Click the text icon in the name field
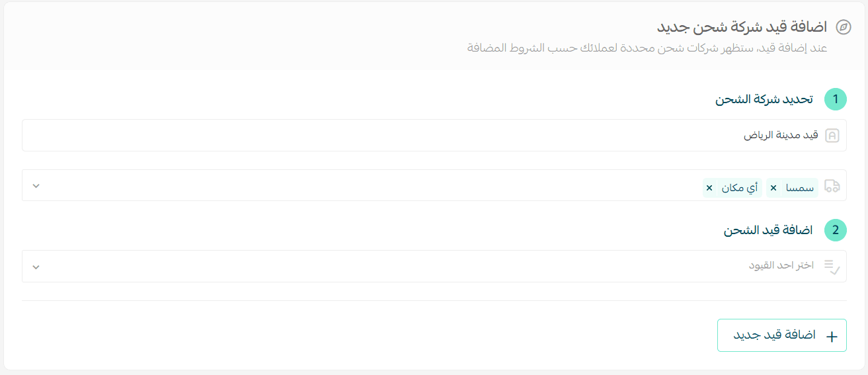The height and width of the screenshot is (375, 868). [832, 136]
